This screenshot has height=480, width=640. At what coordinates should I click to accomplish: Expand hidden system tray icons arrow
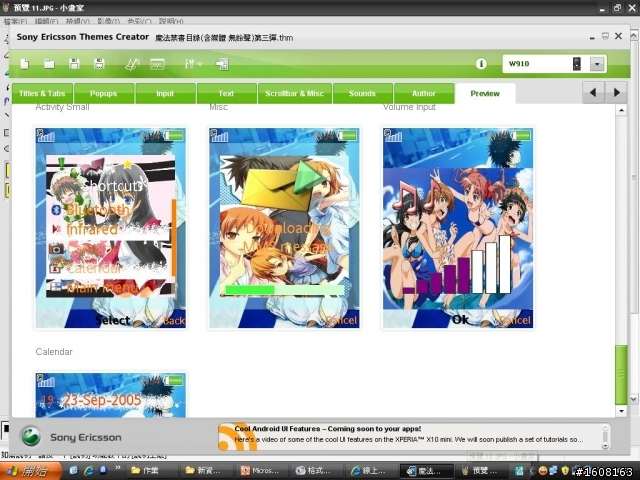point(531,471)
